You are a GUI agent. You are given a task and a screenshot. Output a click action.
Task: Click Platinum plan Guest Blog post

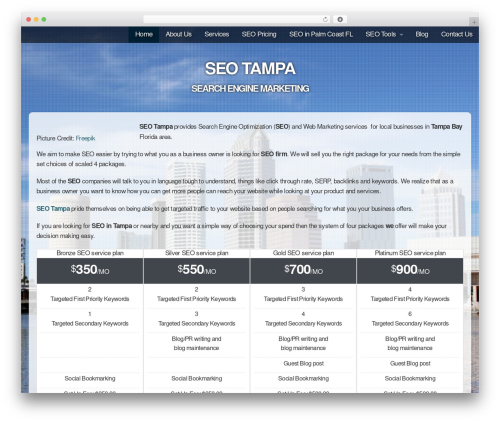(410, 364)
